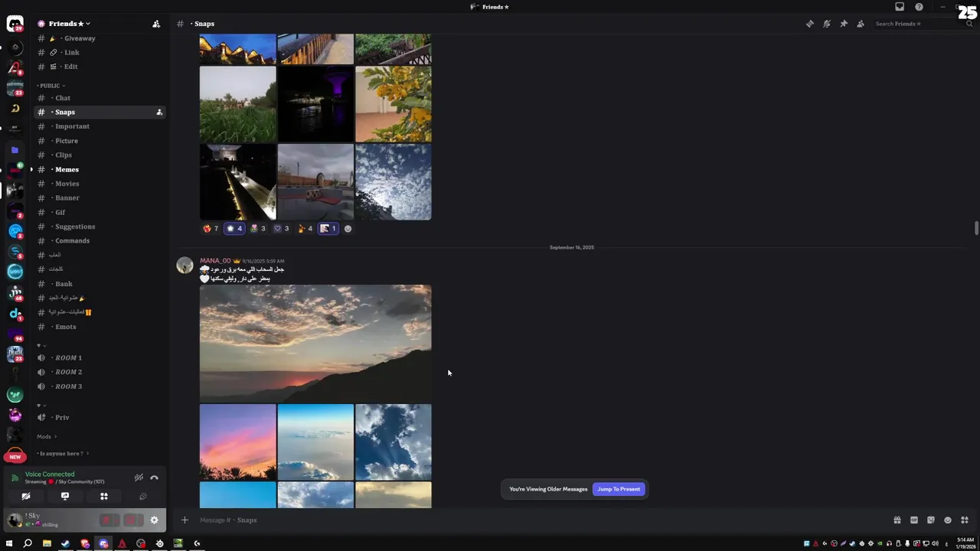Image resolution: width=980 pixels, height=551 pixels.
Task: Click the invite people icon beside server name
Action: pos(156,24)
